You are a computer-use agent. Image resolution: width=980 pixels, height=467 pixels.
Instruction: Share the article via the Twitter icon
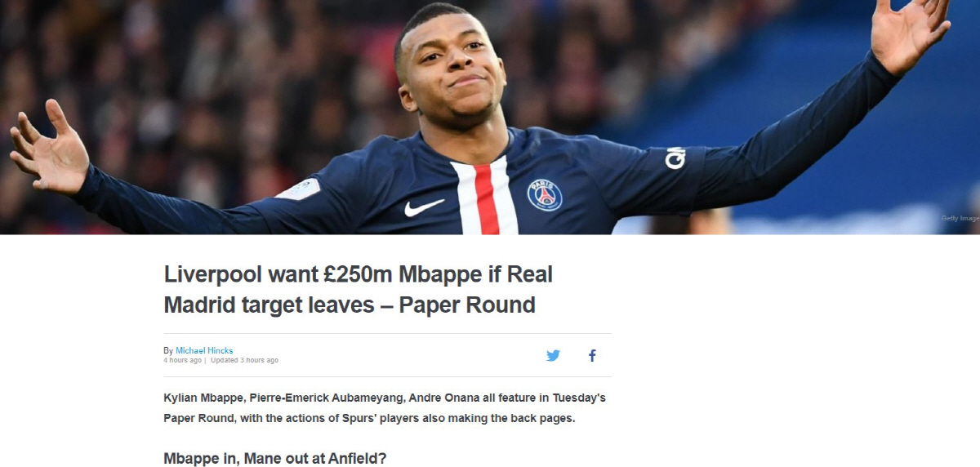tap(553, 355)
